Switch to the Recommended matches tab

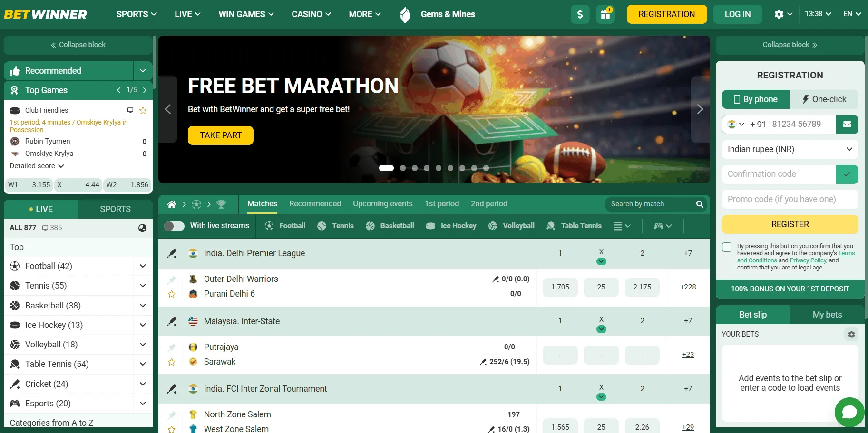coord(315,203)
